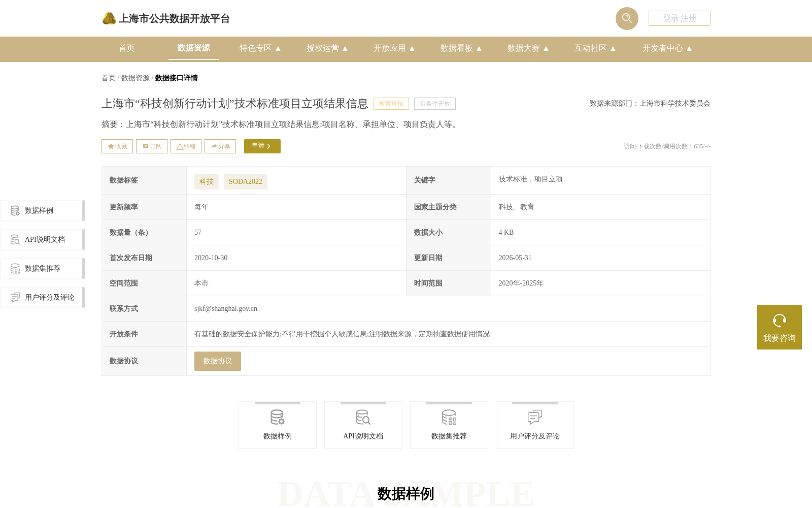812x508 pixels.
Task: Click the 数据样例 card label
Action: click(278, 436)
